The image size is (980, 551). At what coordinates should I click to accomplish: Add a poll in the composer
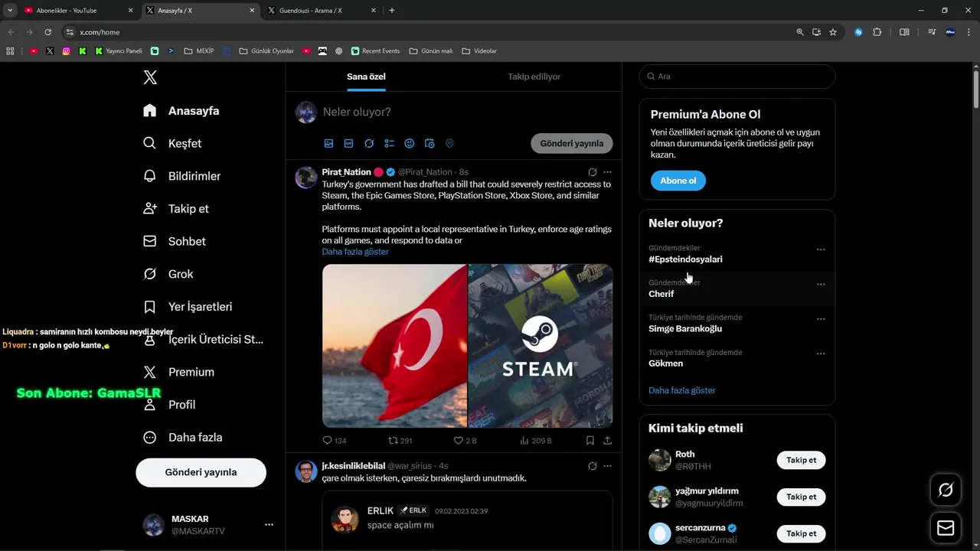[x=389, y=143]
